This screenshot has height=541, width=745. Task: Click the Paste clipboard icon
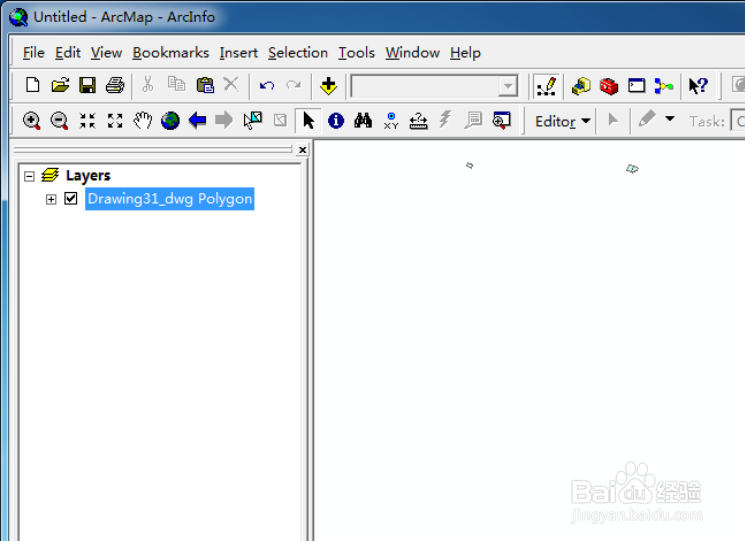click(205, 85)
